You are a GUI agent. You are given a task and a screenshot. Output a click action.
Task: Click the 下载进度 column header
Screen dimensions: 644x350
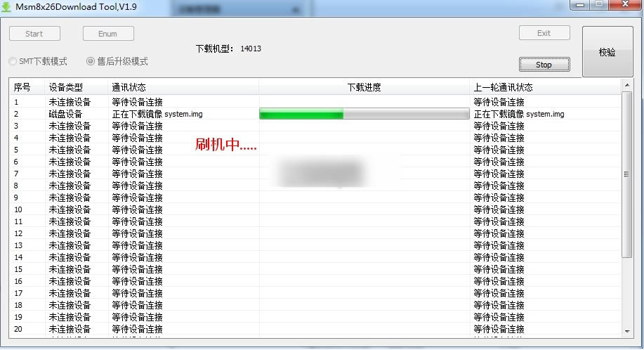364,88
